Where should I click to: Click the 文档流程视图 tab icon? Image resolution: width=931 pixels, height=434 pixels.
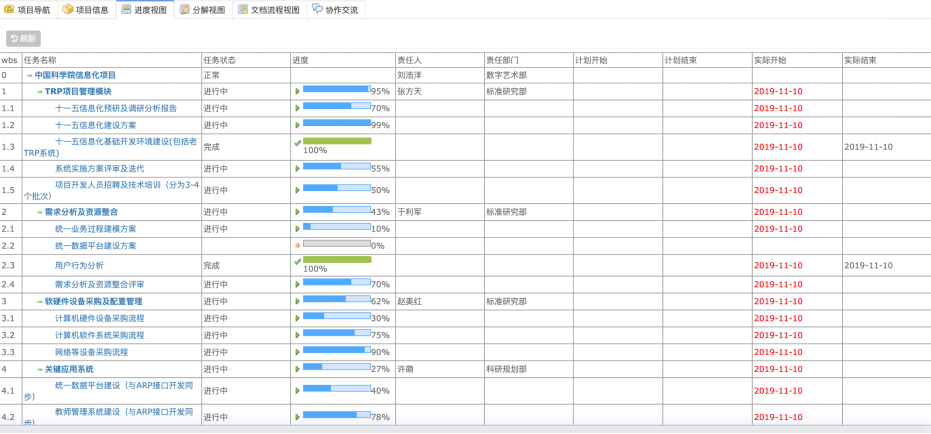point(243,10)
